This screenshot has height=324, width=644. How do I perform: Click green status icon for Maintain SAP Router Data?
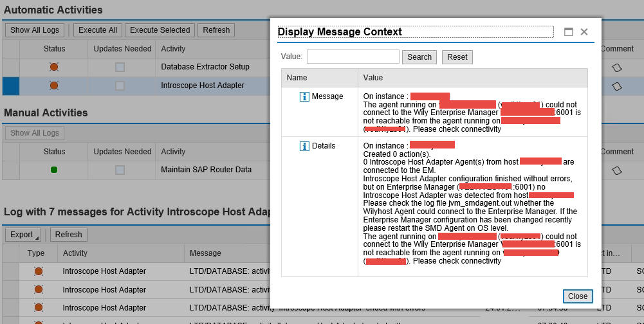pos(54,170)
